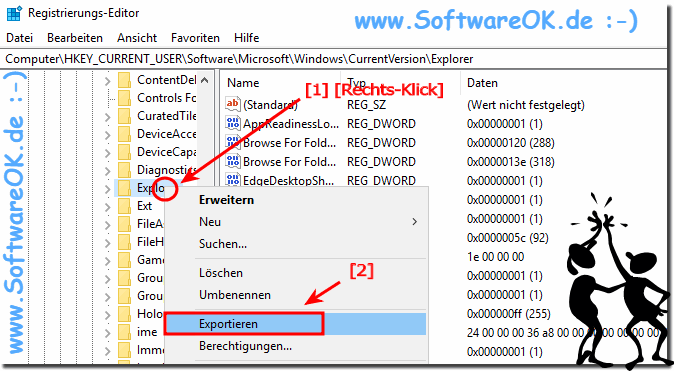Expand the Explorer key tree node
Screen dimensions: 674x371
107,189
